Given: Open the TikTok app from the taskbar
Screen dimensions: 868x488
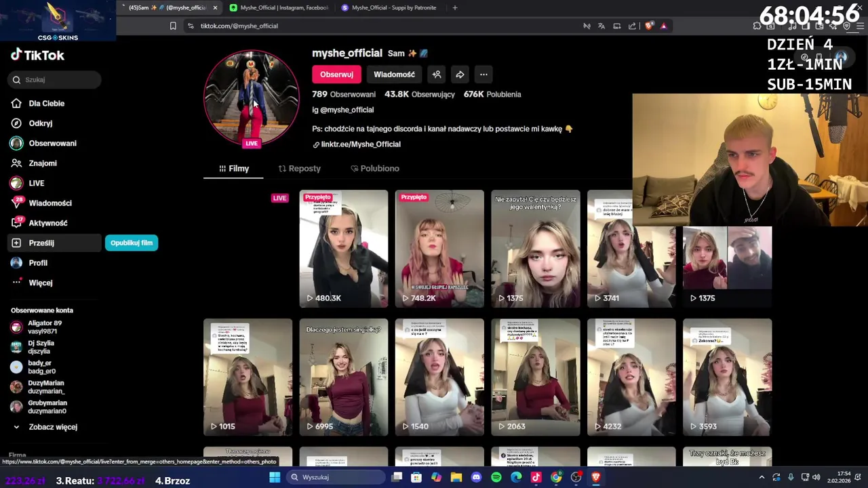Looking at the screenshot, I should point(536,477).
